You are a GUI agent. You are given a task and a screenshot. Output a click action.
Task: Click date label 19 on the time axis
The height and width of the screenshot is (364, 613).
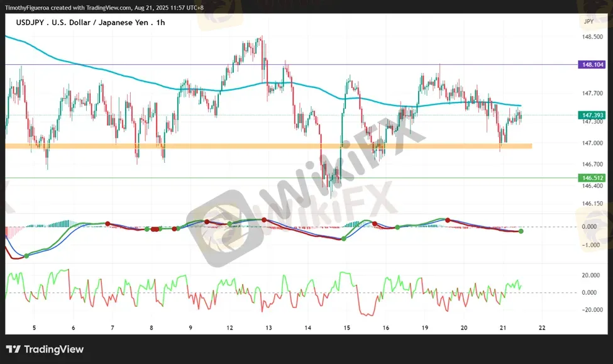[x=425, y=328]
